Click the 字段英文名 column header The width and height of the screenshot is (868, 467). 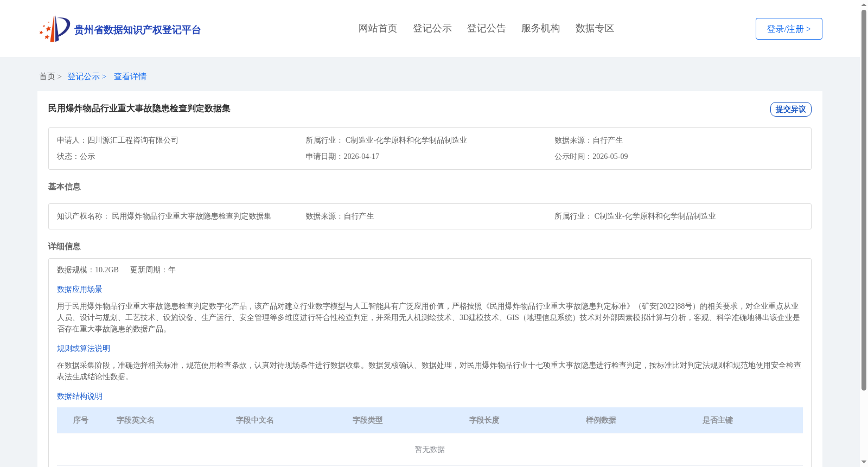(136, 420)
